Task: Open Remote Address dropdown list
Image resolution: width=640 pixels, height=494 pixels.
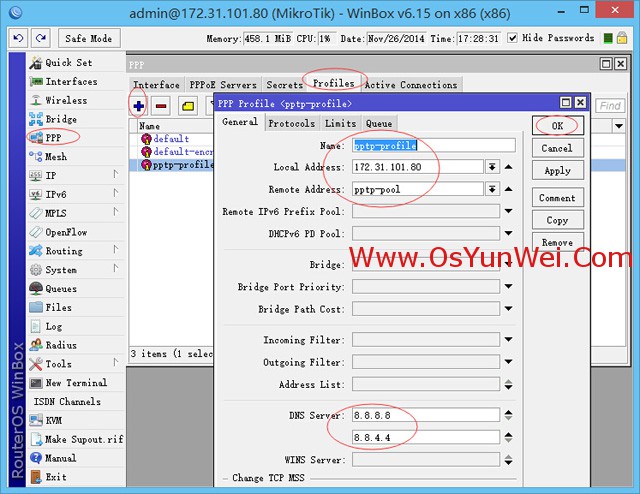Action: tap(492, 189)
